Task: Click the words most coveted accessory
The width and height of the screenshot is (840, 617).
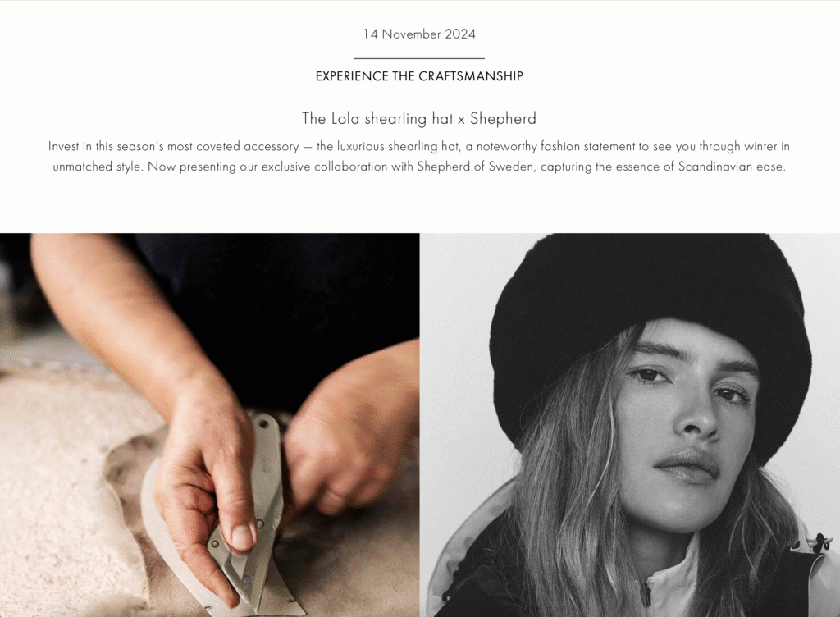Action: point(233,146)
